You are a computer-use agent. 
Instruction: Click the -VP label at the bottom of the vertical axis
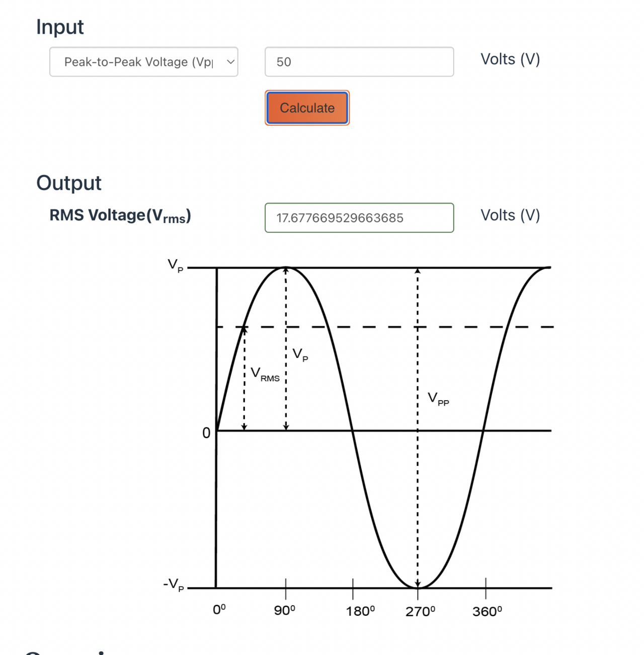click(x=174, y=585)
